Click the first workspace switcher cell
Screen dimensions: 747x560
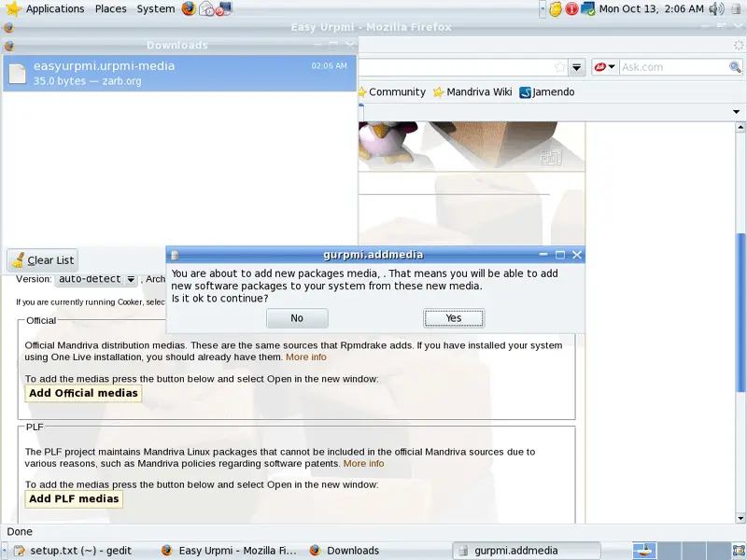point(644,551)
